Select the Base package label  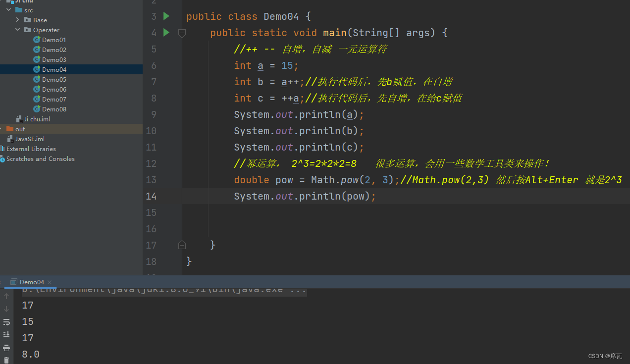[x=40, y=20]
